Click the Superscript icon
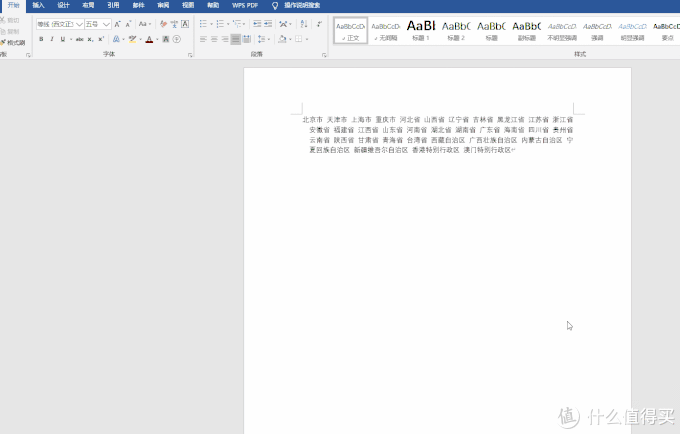680x434 pixels. click(101, 39)
